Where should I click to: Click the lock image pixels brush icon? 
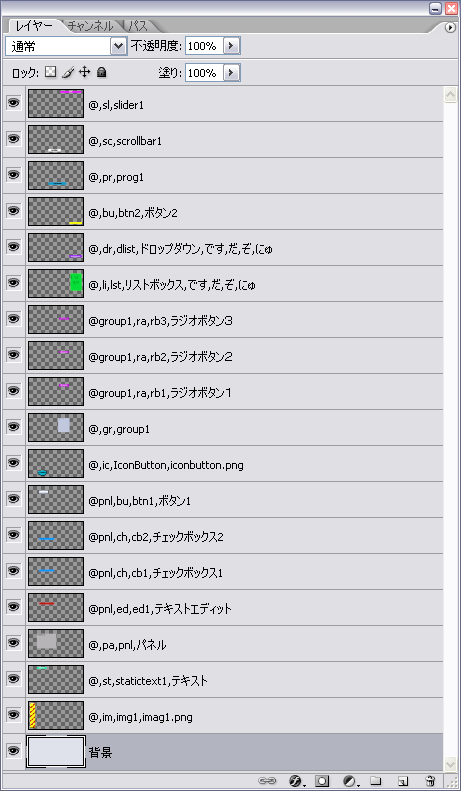68,73
